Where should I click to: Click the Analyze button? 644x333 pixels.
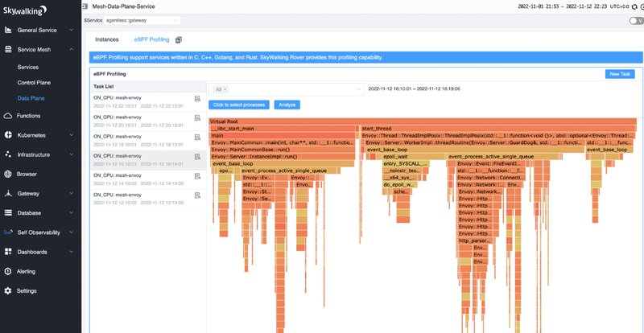point(287,105)
